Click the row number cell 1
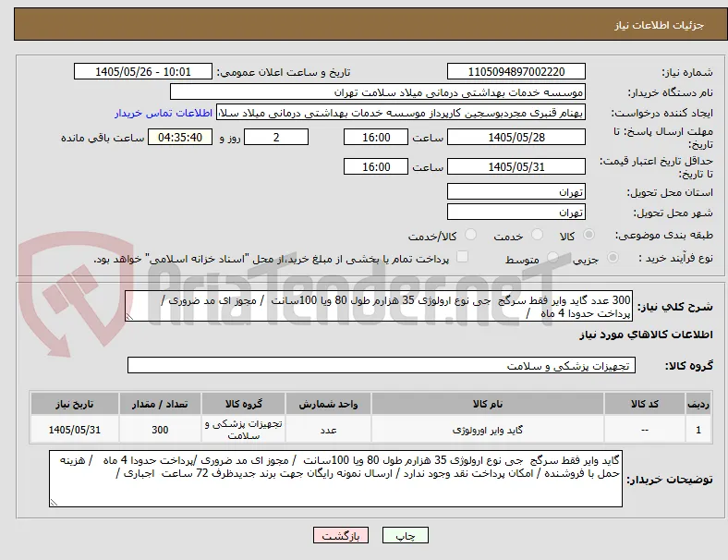The width and height of the screenshot is (728, 560). point(698,430)
